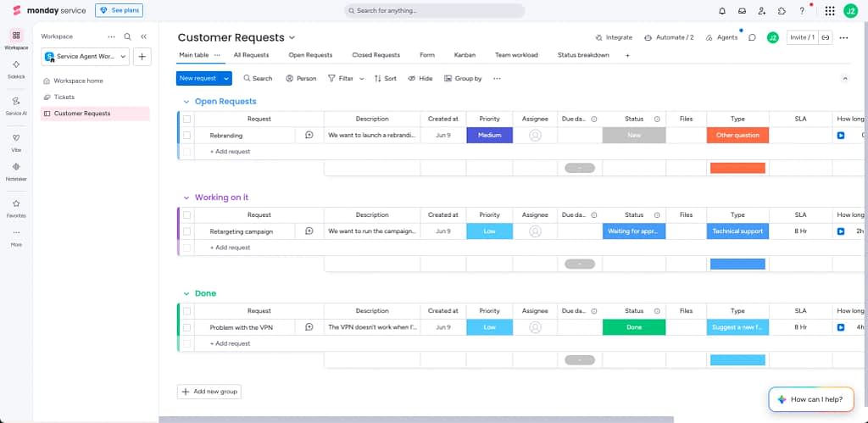Image resolution: width=868 pixels, height=423 pixels.
Task: Focus the Search for anything field
Action: pyautogui.click(x=435, y=10)
